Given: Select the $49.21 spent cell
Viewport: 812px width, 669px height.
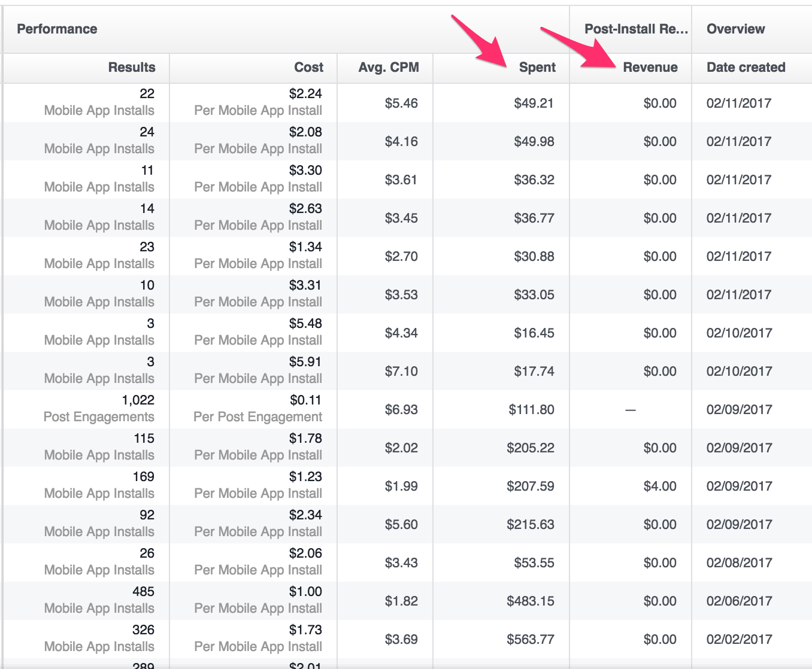Looking at the screenshot, I should coord(534,103).
